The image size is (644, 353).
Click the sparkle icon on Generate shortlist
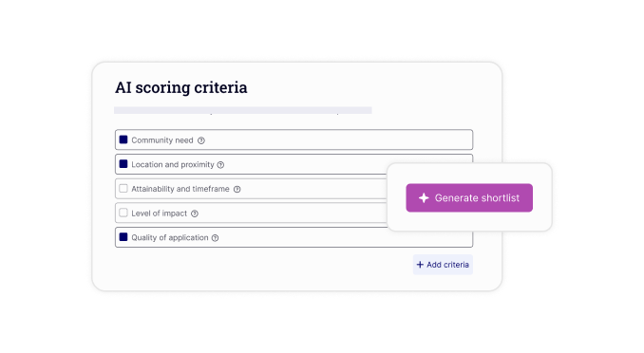(x=424, y=197)
